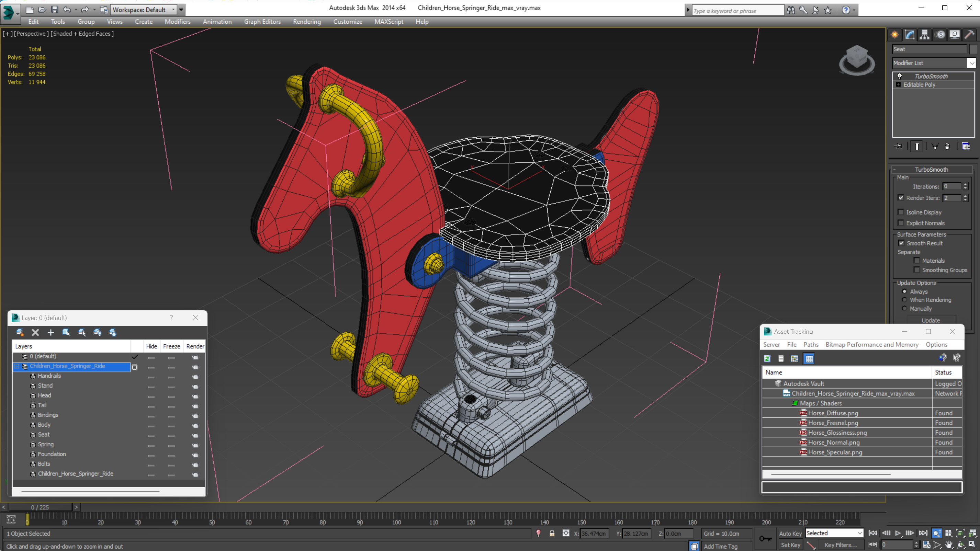Click the Open File toolbar icon

(x=42, y=10)
